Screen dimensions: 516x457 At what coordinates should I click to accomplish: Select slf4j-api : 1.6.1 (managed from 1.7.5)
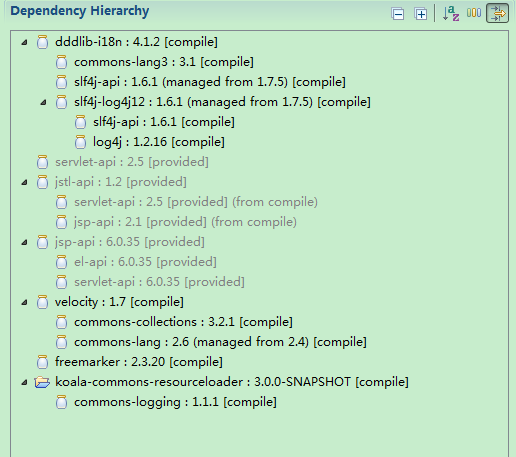click(x=210, y=82)
